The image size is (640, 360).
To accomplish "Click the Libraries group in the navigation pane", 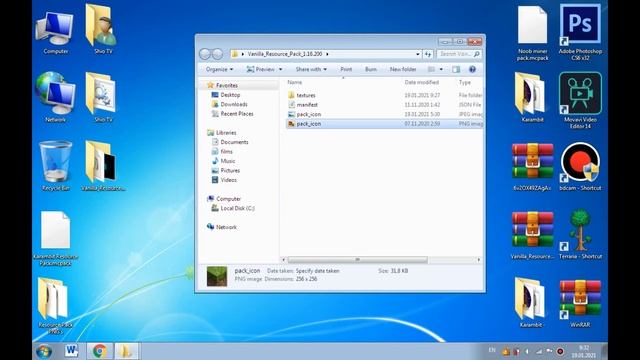I will click(226, 133).
